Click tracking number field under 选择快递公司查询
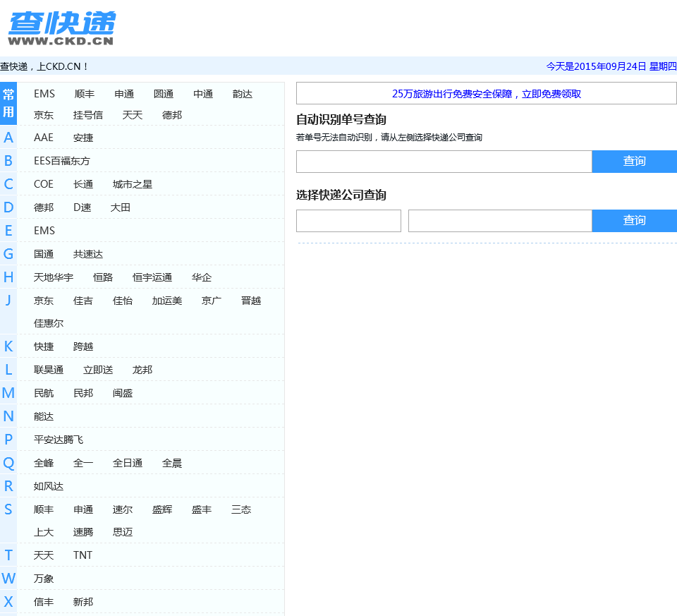This screenshot has height=616, width=677. (x=500, y=221)
